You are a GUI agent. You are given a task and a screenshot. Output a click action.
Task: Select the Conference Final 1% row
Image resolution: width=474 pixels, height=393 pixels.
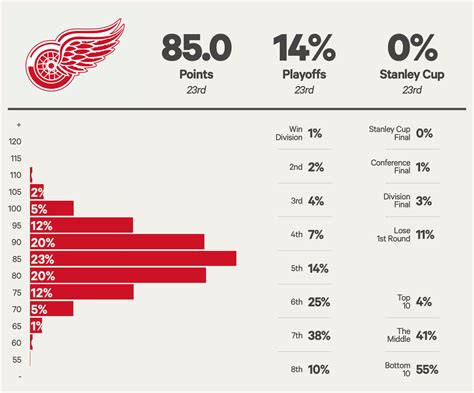click(412, 167)
